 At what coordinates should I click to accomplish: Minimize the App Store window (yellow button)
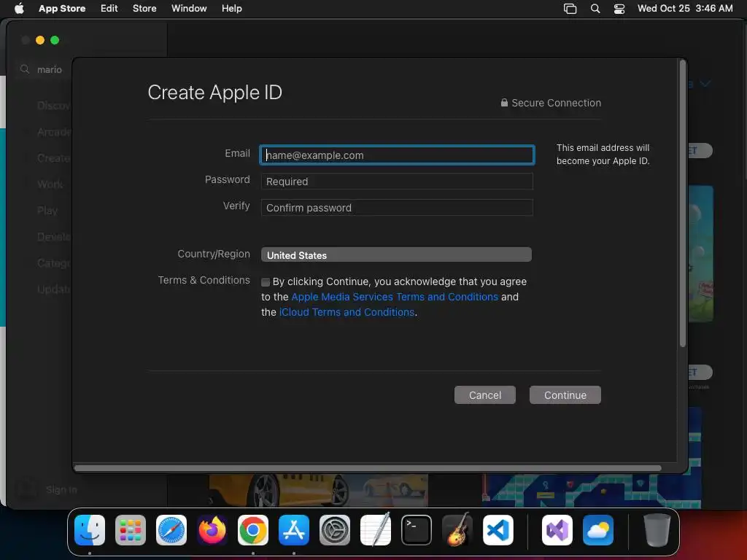(x=40, y=40)
